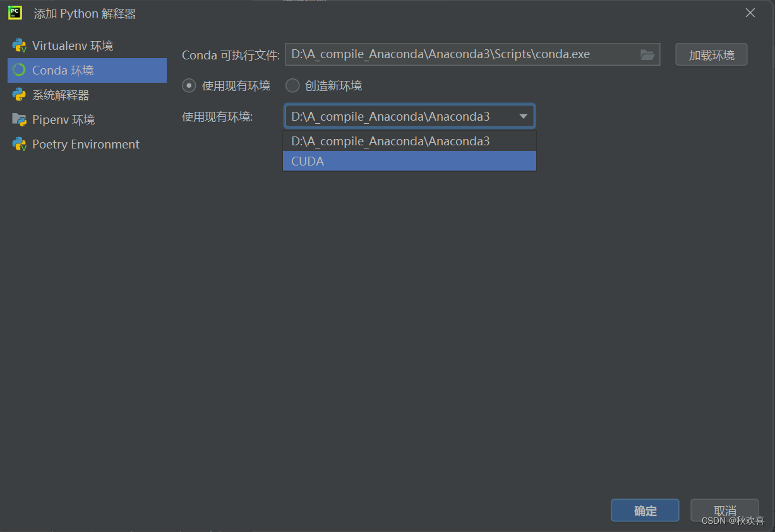Screen dimensions: 775x532
Task: Click the dropdown arrow for existing environments
Action: point(523,116)
